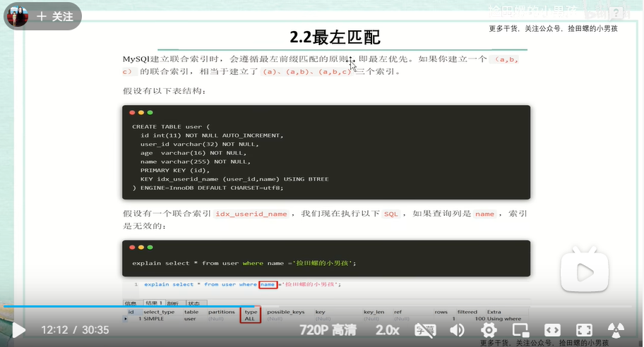
Task: Seek on the blue video progress bar
Action: coord(317,306)
